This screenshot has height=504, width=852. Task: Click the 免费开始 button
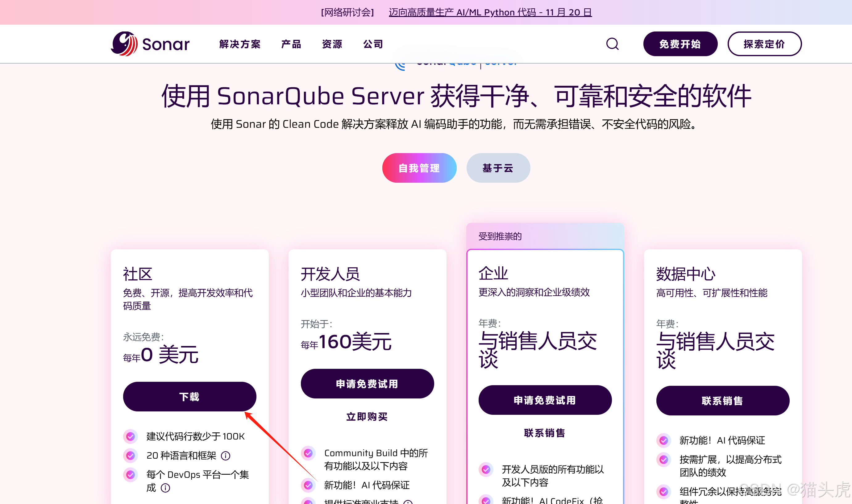pos(680,44)
